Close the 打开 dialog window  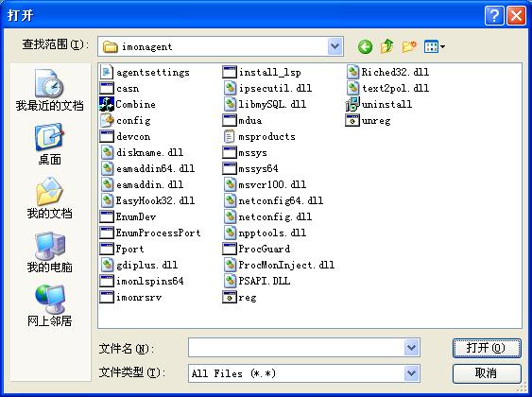516,16
